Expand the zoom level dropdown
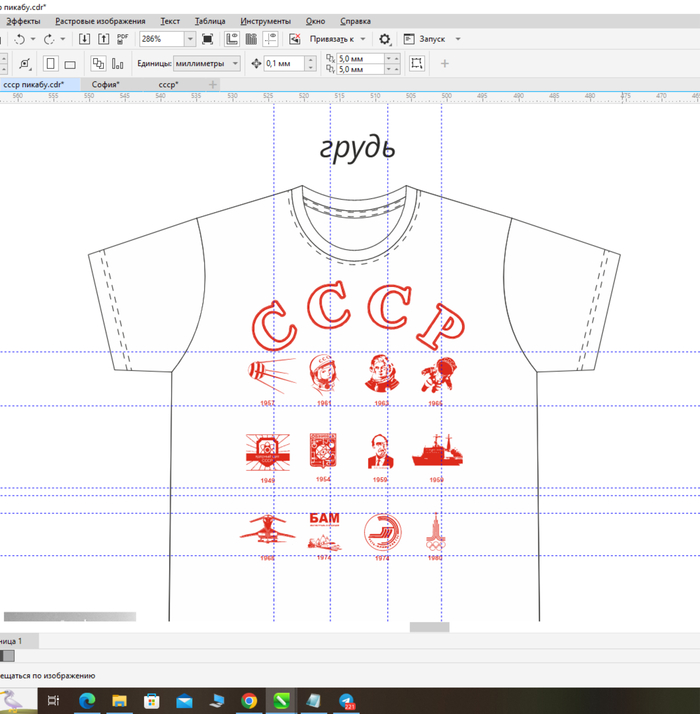The width and height of the screenshot is (700, 714). (190, 39)
